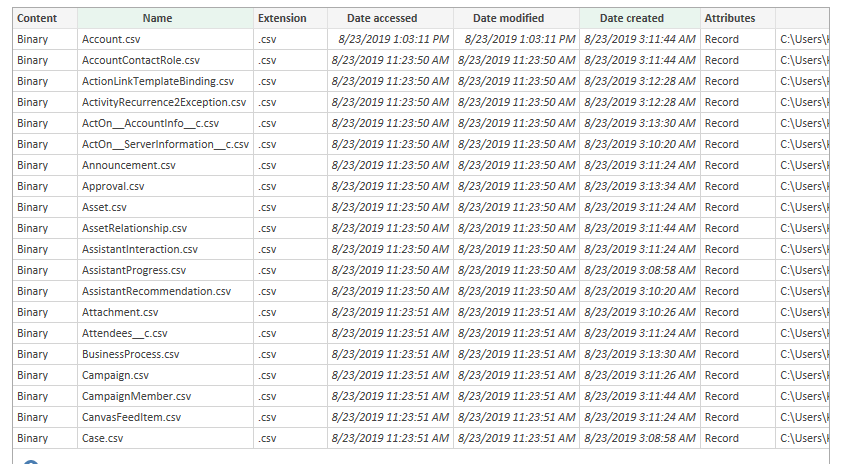Select the Date created cell for CanvasFeedItem.csv

(x=640, y=417)
